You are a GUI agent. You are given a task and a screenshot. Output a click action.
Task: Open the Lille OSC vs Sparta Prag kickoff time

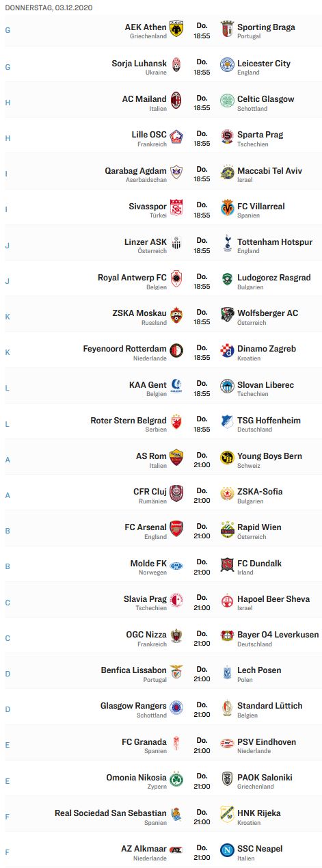click(202, 139)
